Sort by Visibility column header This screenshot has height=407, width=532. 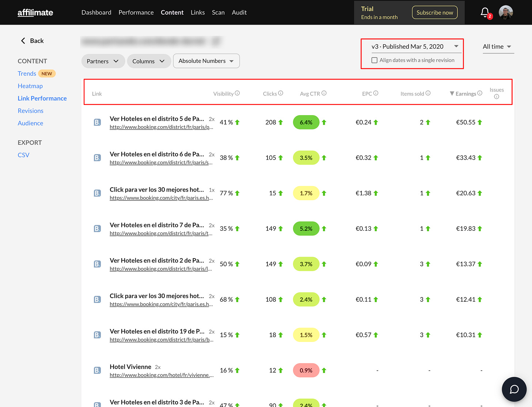[223, 94]
